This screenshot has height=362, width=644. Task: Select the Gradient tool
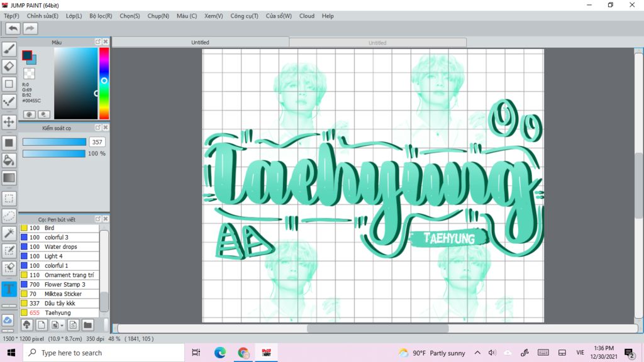click(9, 178)
